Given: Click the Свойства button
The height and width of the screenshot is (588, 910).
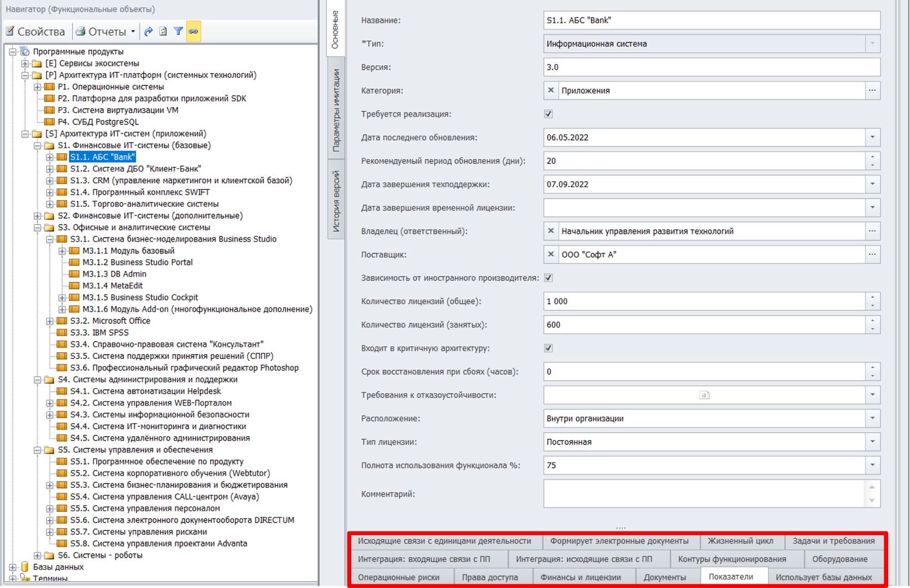Looking at the screenshot, I should click(35, 32).
